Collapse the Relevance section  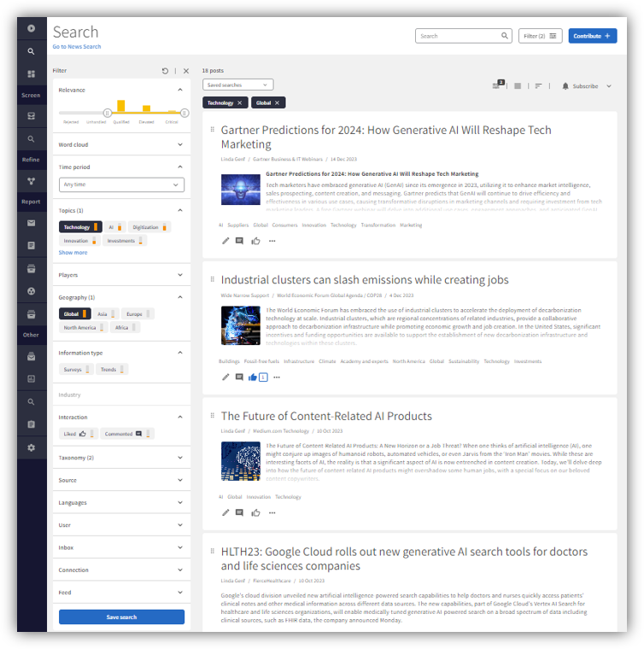(x=180, y=90)
